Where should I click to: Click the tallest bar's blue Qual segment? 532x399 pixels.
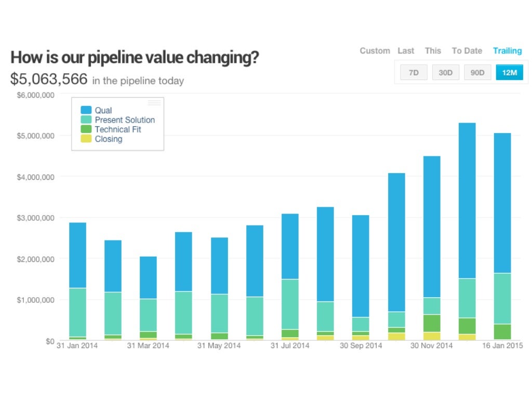tap(467, 200)
